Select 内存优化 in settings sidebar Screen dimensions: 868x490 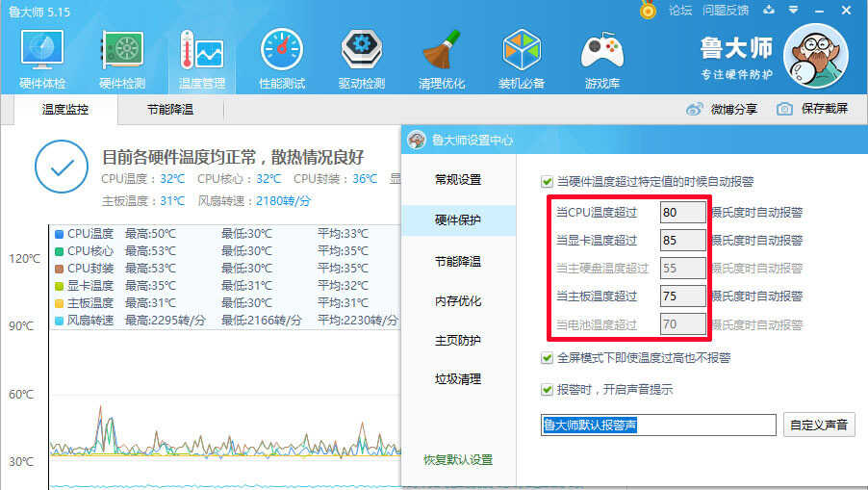pos(458,301)
